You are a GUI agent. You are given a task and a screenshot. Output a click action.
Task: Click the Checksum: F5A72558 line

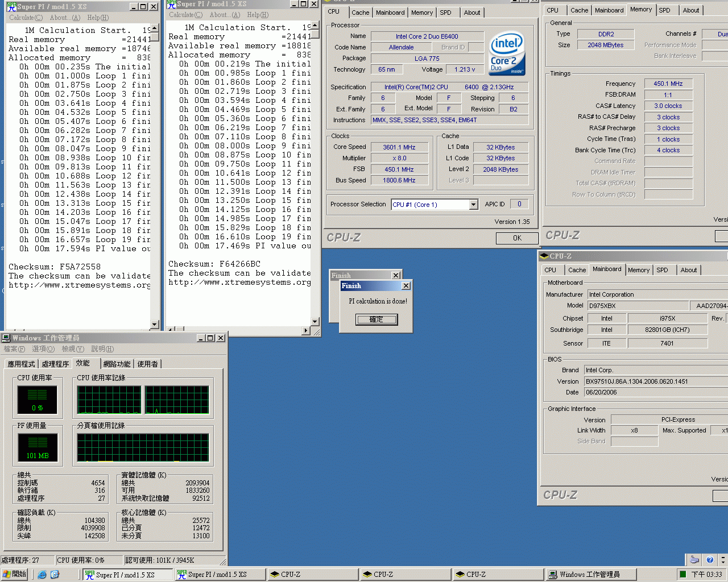coord(55,267)
